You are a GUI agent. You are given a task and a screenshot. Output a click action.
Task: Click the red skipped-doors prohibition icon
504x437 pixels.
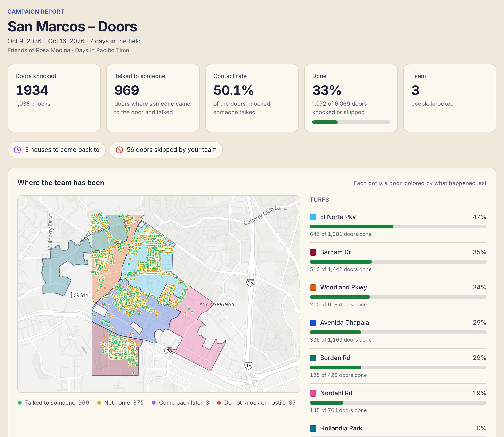click(119, 150)
